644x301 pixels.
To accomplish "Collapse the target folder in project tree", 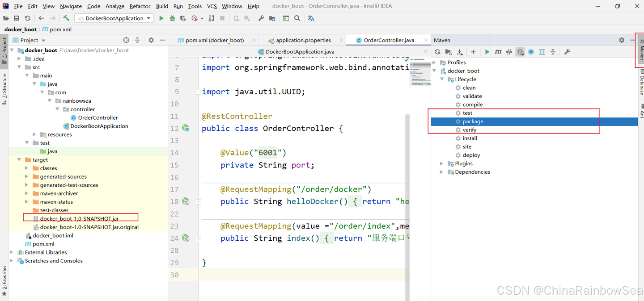I will tap(19, 160).
